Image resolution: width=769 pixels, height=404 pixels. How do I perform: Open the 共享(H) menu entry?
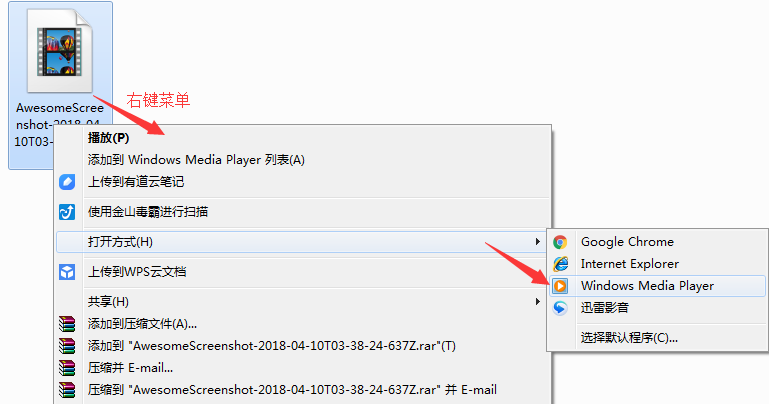pos(108,302)
